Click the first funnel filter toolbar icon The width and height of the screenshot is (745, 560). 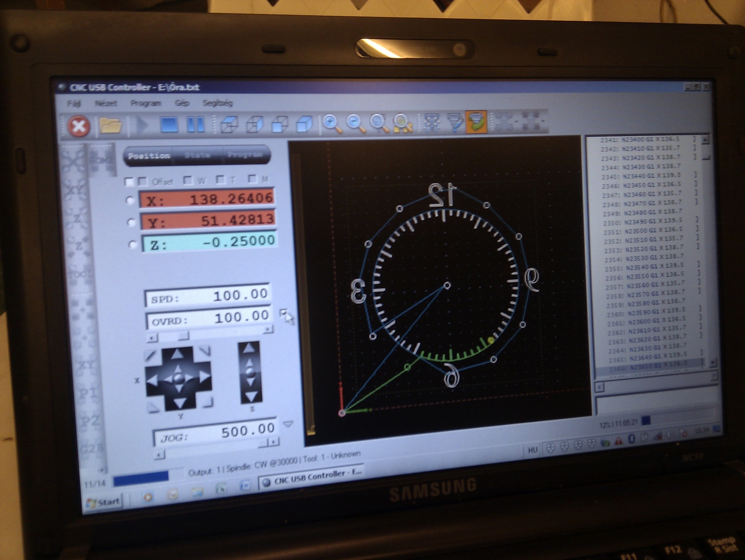pyautogui.click(x=432, y=122)
